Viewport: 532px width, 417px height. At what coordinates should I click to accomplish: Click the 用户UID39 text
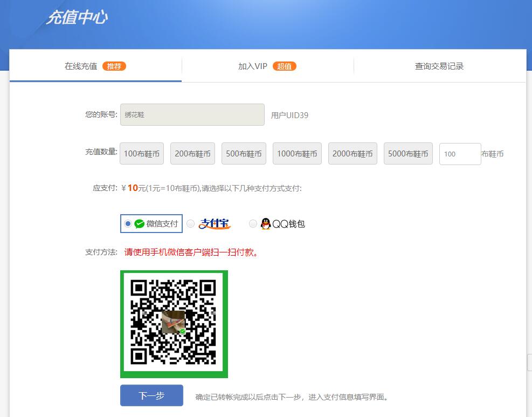(x=289, y=115)
